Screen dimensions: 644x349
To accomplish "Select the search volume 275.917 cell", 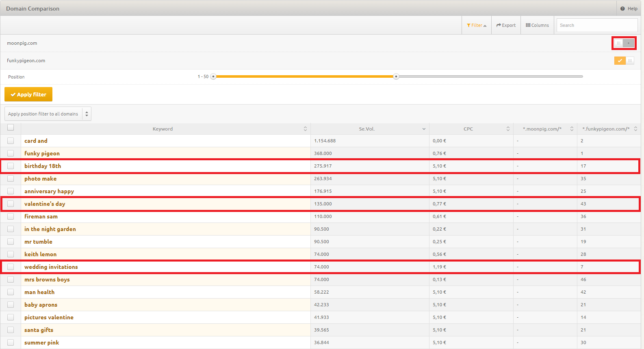I will coord(370,166).
